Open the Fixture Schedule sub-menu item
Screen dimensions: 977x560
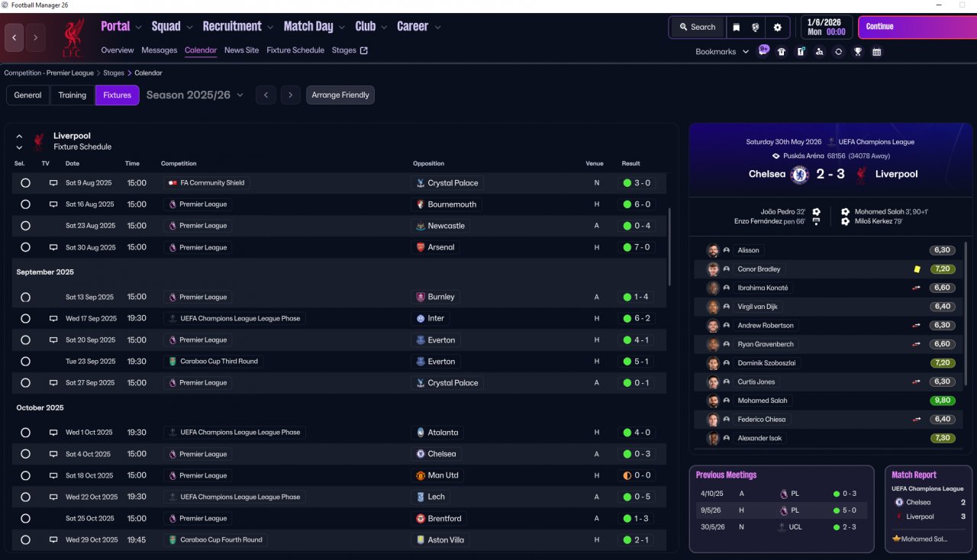(295, 50)
